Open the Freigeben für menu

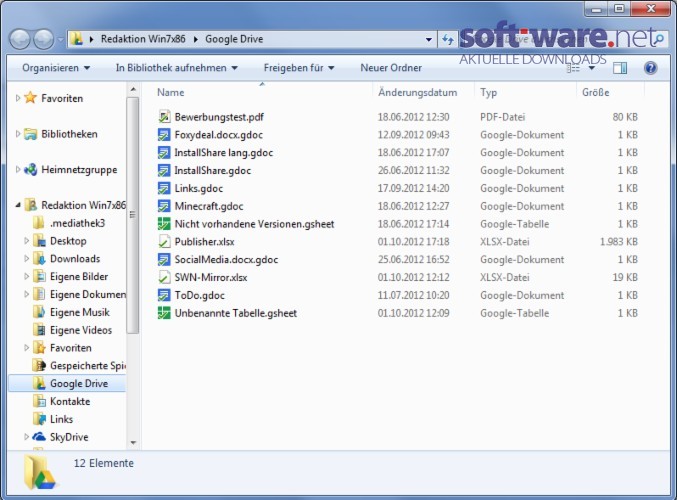click(x=299, y=68)
